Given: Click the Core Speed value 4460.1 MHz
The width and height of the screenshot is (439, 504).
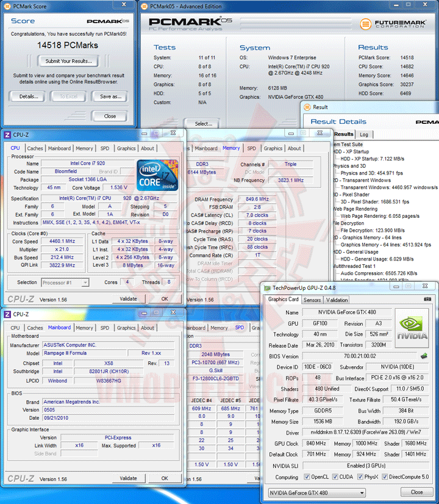Looking at the screenshot, I should pyautogui.click(x=62, y=241).
